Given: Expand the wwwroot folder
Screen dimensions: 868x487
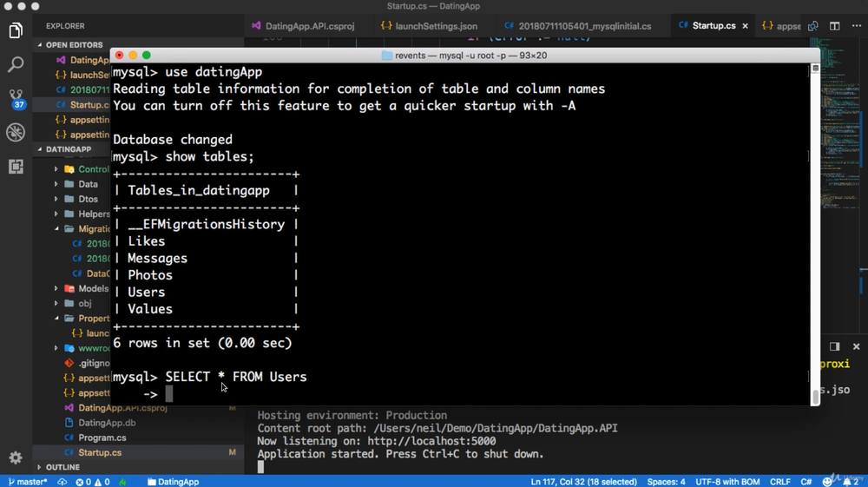Looking at the screenshot, I should pyautogui.click(x=83, y=348).
